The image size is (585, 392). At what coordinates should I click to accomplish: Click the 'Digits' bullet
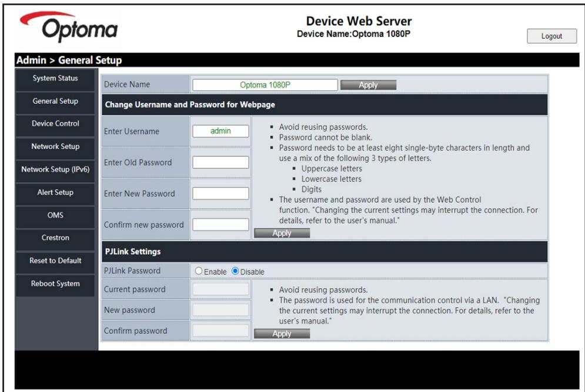[x=312, y=189]
